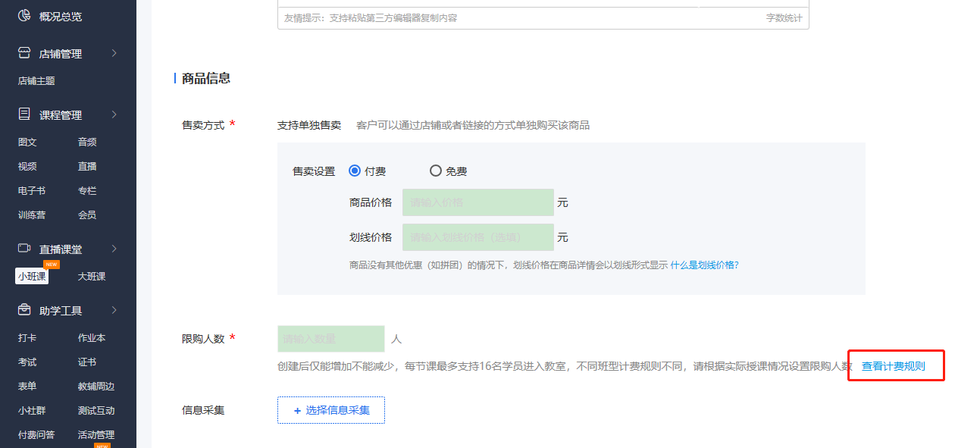Collapse the 课程管理 section arrow
The image size is (980, 448).
114,114
